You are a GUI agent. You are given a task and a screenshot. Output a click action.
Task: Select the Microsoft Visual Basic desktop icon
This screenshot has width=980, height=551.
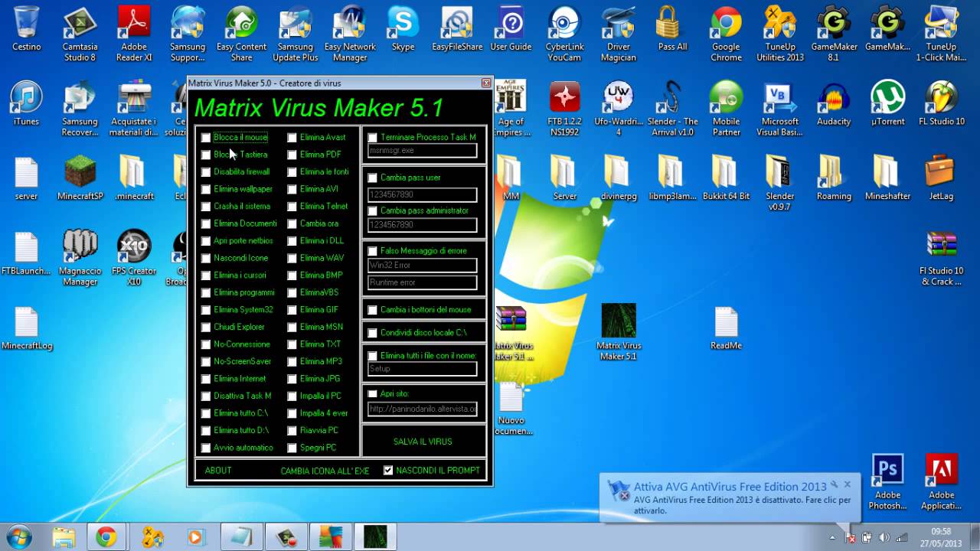780,109
